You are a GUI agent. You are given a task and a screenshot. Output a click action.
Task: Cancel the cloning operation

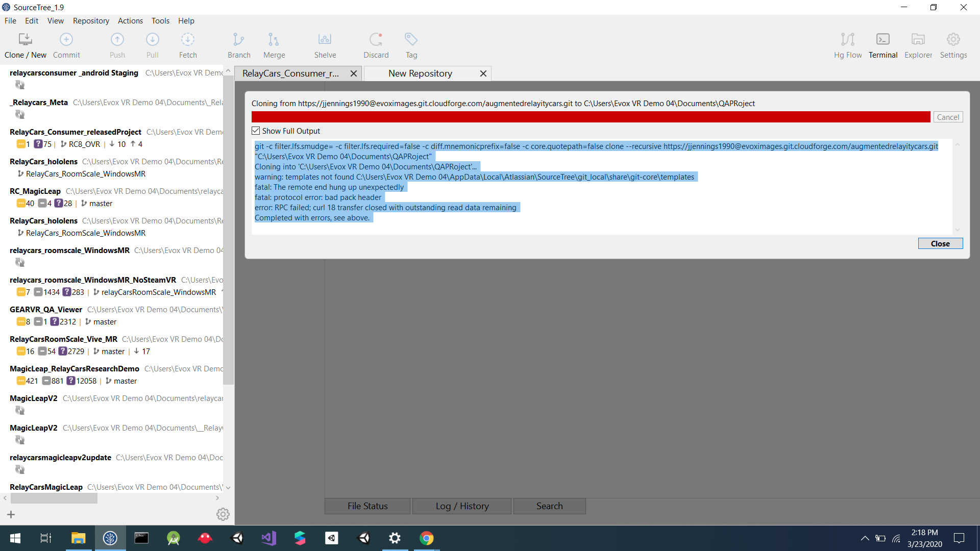click(x=948, y=117)
